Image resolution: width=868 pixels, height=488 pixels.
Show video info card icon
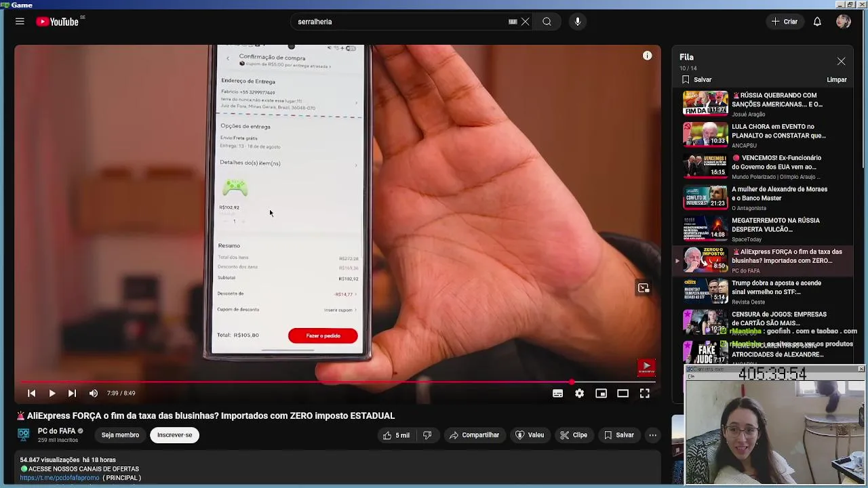[647, 56]
